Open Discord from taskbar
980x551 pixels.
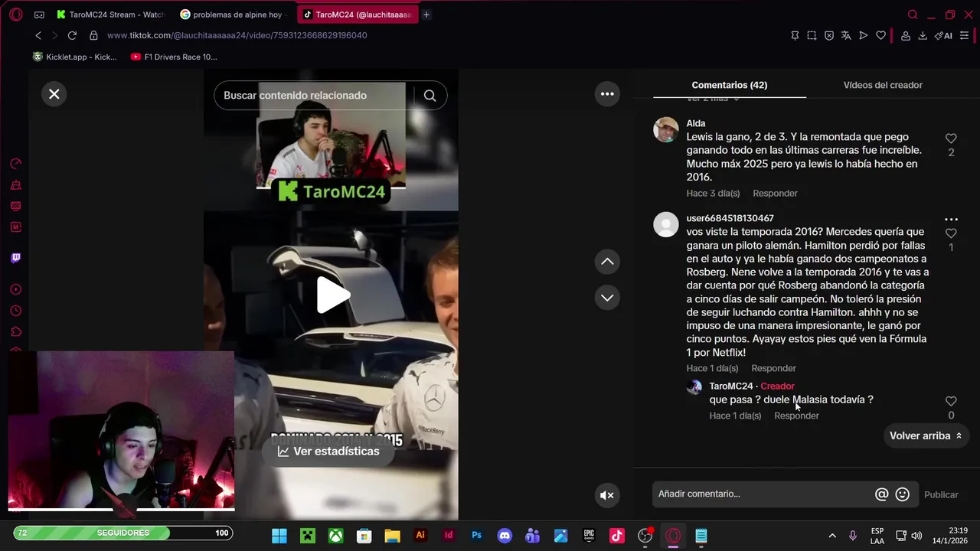click(505, 536)
